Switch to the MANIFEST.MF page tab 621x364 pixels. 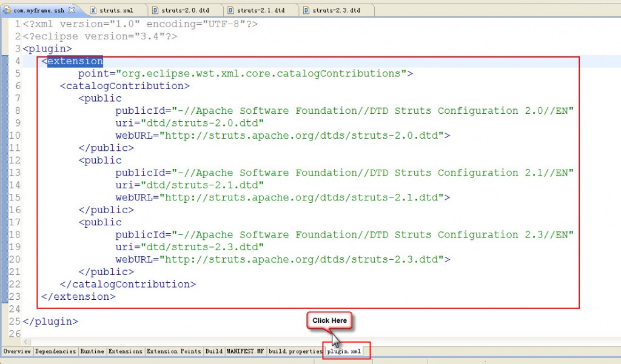point(245,351)
